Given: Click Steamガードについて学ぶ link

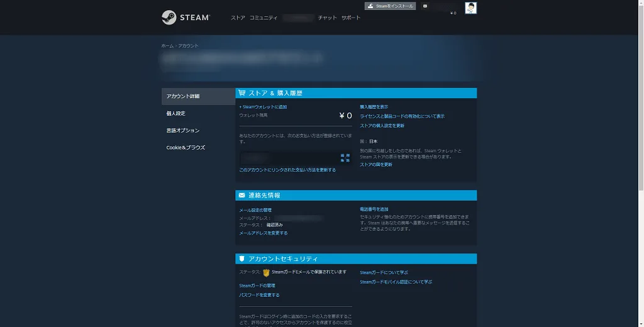Looking at the screenshot, I should point(384,272).
